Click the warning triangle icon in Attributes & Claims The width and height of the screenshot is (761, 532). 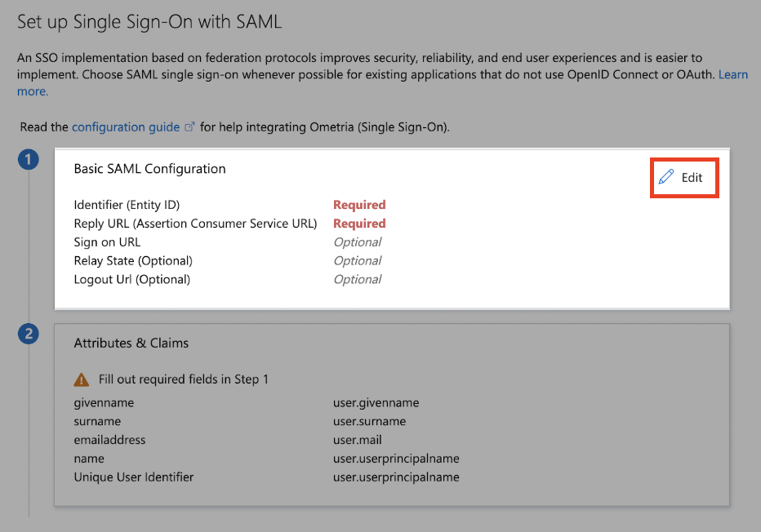tap(81, 379)
